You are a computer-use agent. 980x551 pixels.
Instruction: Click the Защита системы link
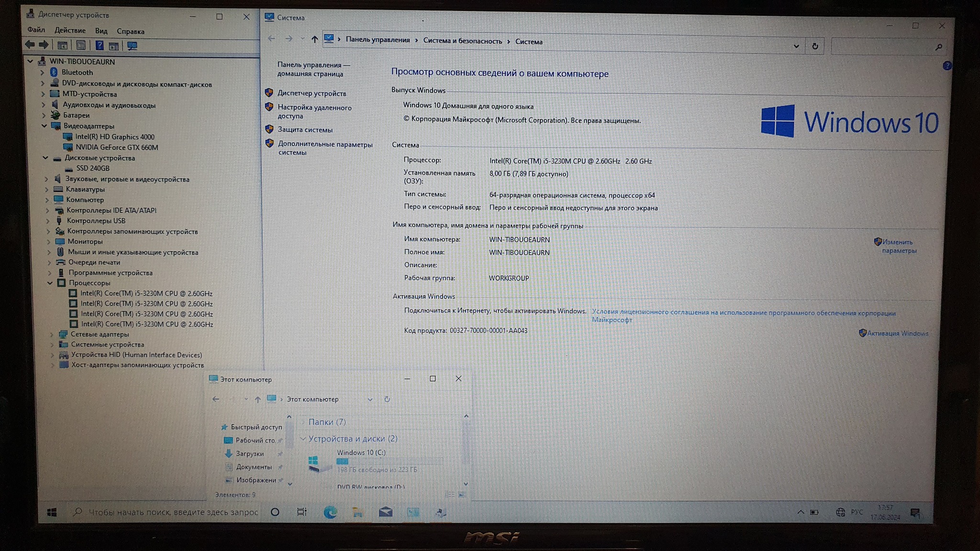pos(305,130)
